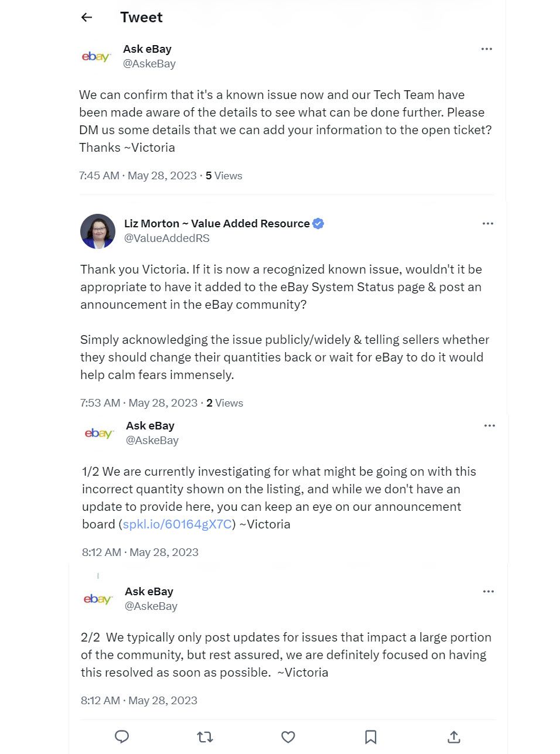Click the eBay logo avatar on first tweet

pyautogui.click(x=96, y=57)
